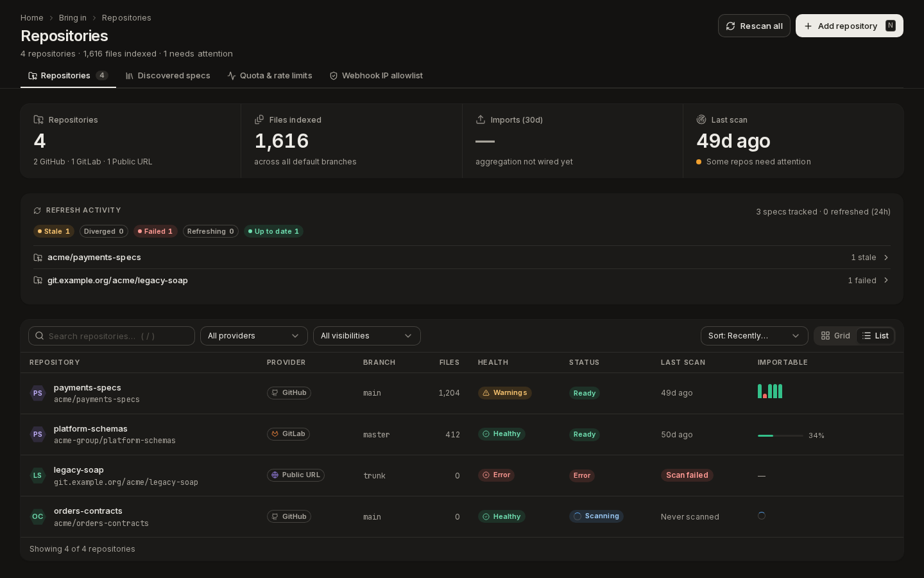The image size is (924, 578).
Task: Click the PS avatar for payments-specs
Action: [38, 393]
